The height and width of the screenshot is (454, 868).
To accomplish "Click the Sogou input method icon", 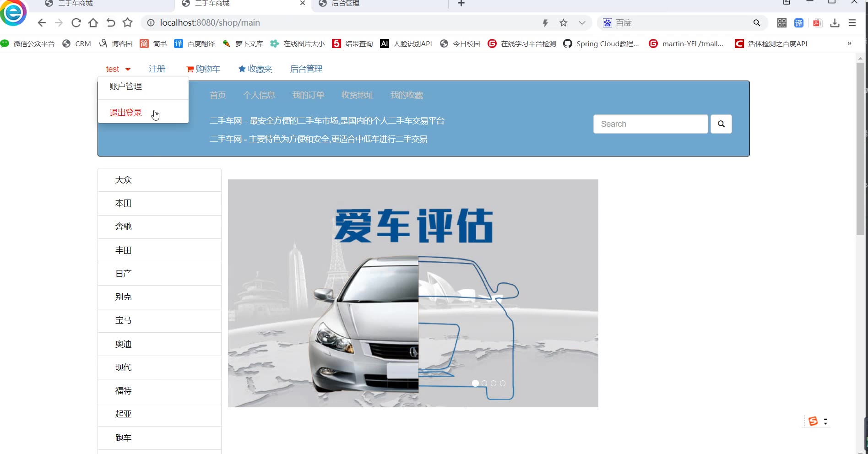I will 813,421.
